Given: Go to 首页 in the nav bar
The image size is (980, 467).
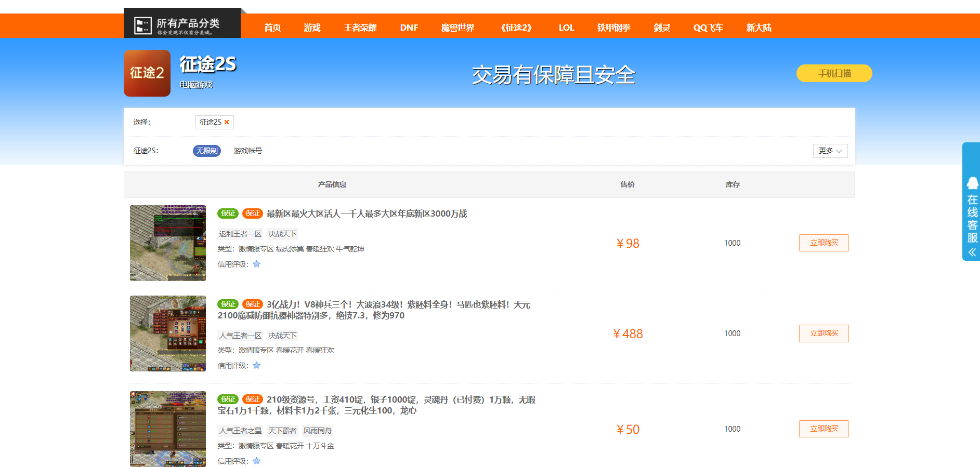Looking at the screenshot, I should (272, 28).
